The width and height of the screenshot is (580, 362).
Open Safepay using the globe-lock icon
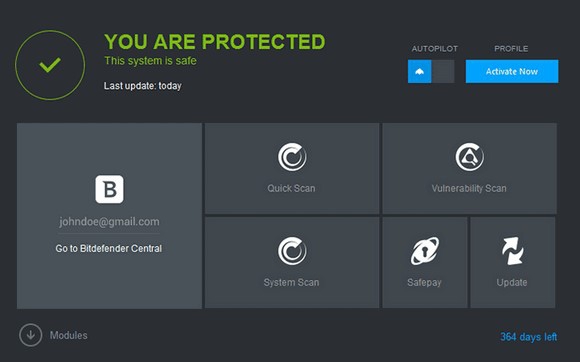(425, 251)
